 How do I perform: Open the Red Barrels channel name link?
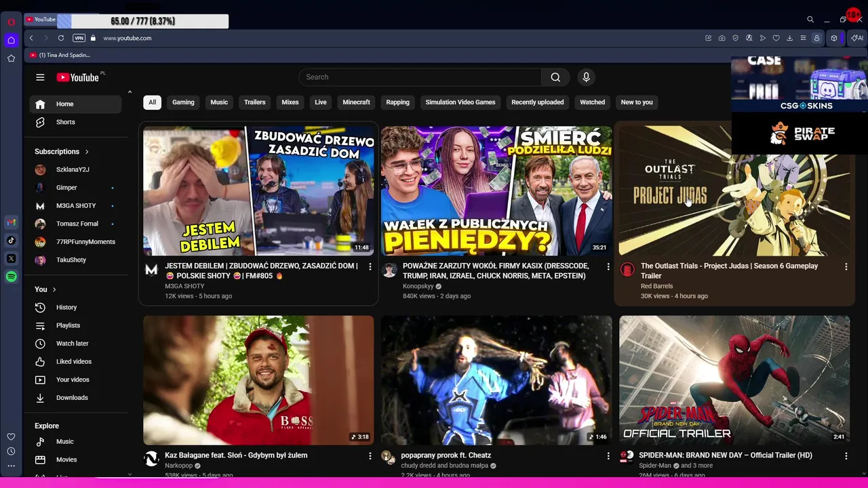point(656,286)
